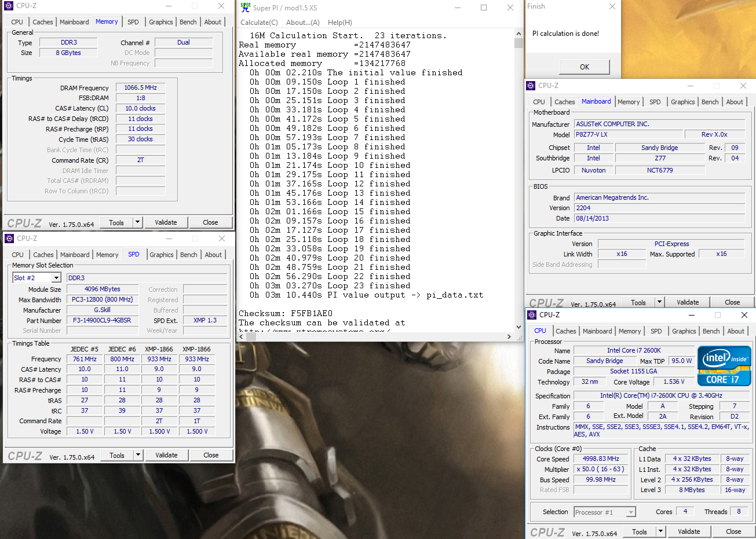Click Tools button in SPD window
The height and width of the screenshot is (539, 756).
pyautogui.click(x=117, y=455)
